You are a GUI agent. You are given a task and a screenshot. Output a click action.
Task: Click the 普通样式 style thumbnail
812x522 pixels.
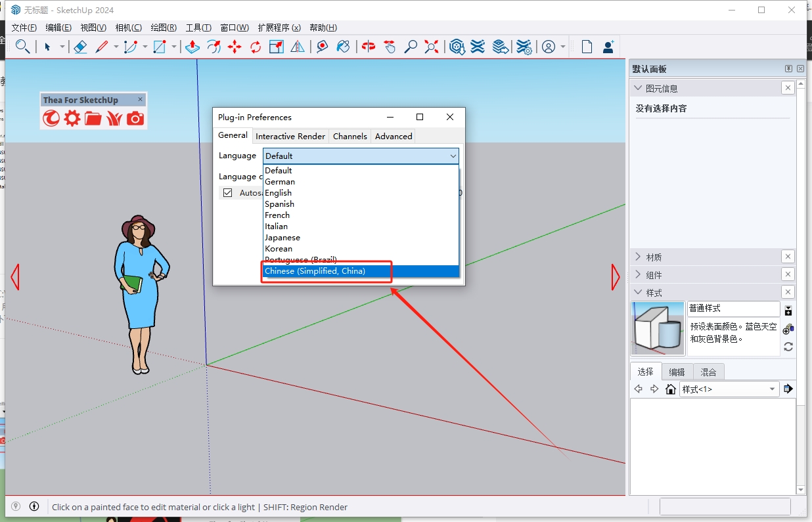click(658, 328)
